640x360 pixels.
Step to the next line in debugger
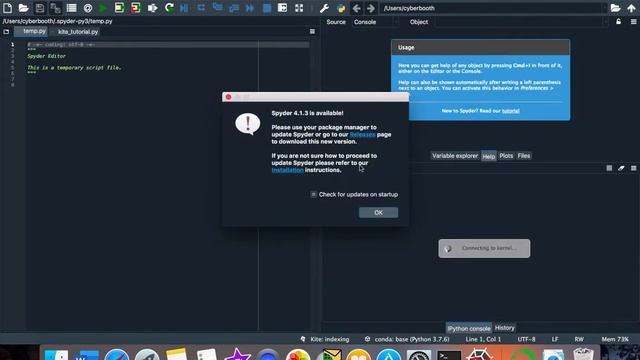click(x=201, y=8)
